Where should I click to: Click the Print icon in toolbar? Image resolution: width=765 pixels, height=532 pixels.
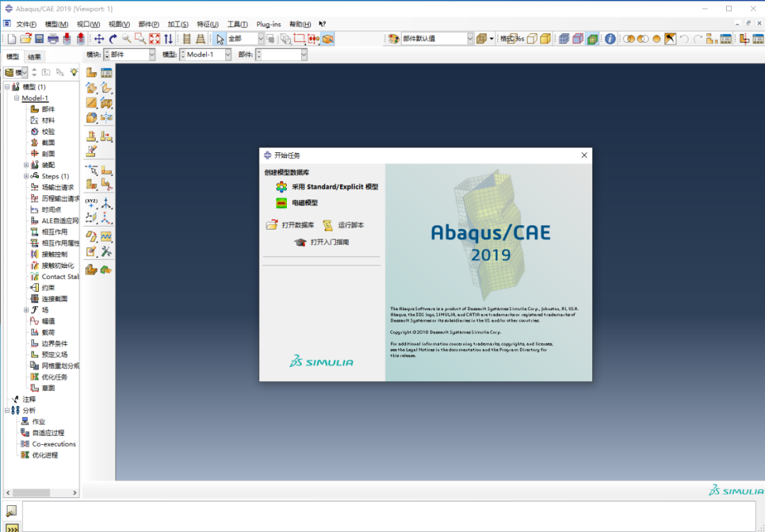pos(52,39)
